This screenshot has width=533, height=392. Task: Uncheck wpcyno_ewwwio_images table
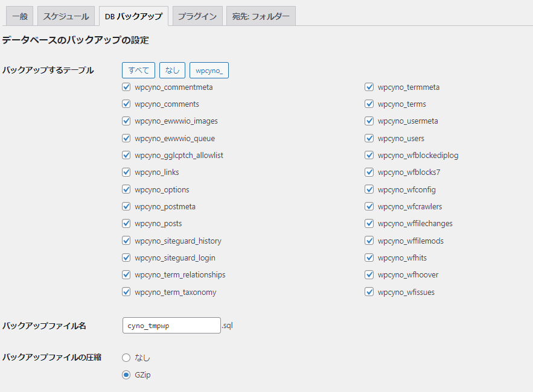point(126,121)
